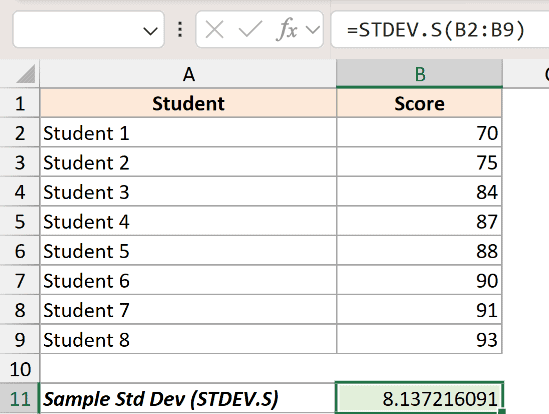Select column B header
Image resolution: width=549 pixels, height=414 pixels.
pyautogui.click(x=419, y=74)
